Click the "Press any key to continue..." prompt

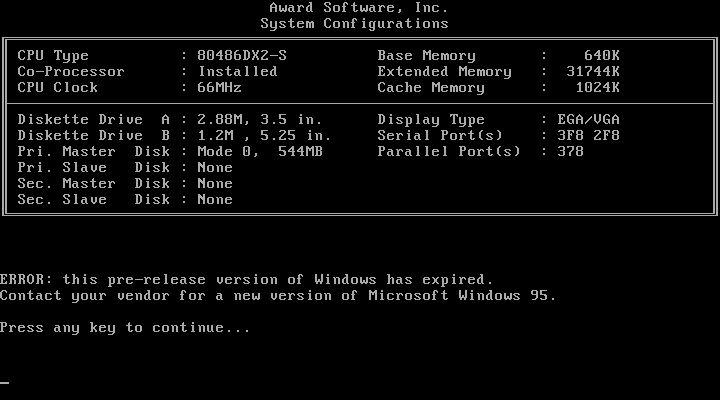coord(125,327)
